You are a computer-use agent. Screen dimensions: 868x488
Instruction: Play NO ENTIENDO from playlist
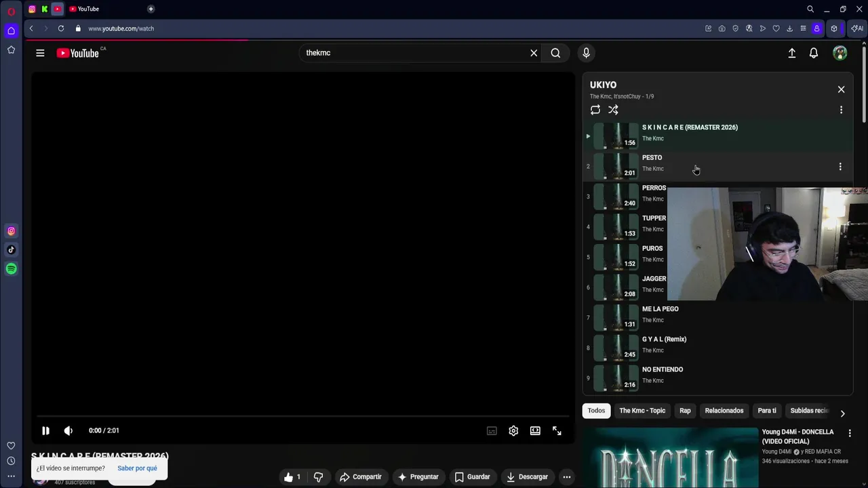[x=717, y=378]
